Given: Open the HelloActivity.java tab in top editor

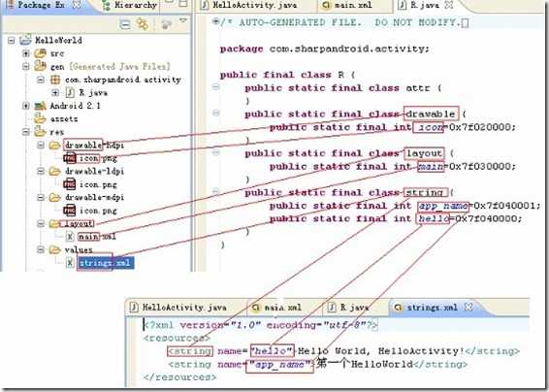Looking at the screenshot, I should pyautogui.click(x=254, y=5).
